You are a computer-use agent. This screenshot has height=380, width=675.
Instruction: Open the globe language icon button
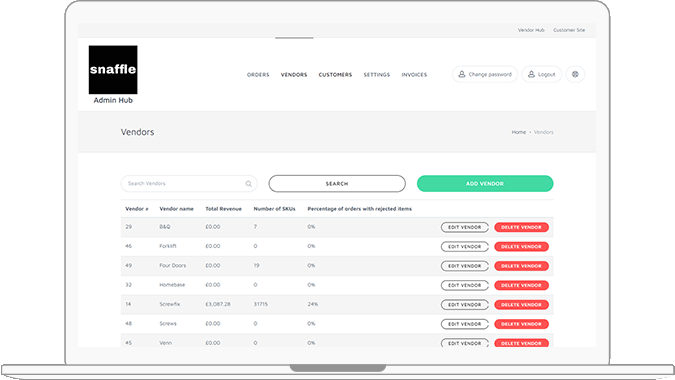click(575, 74)
